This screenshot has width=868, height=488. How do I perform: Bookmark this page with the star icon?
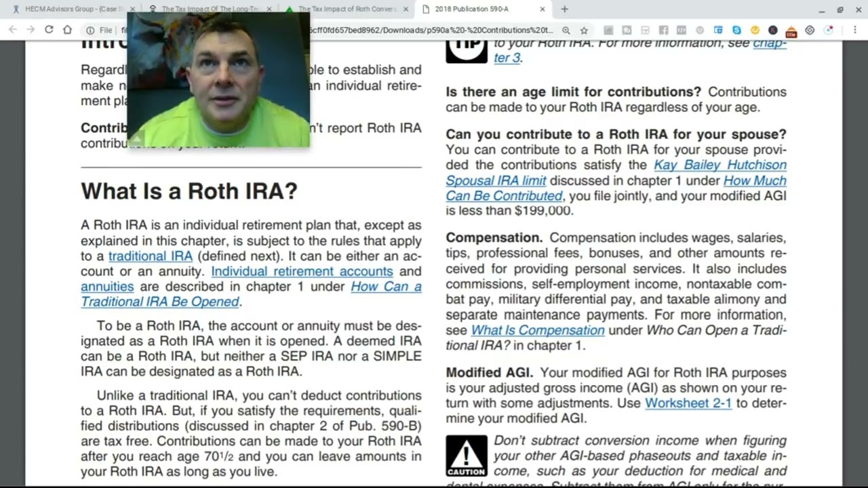pyautogui.click(x=584, y=30)
